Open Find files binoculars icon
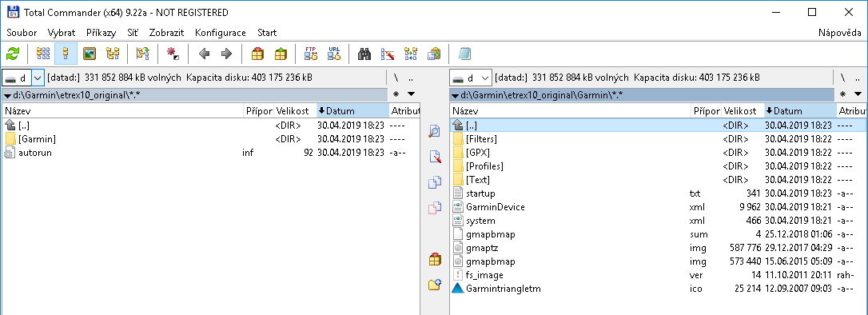The image size is (868, 315). coord(364,54)
